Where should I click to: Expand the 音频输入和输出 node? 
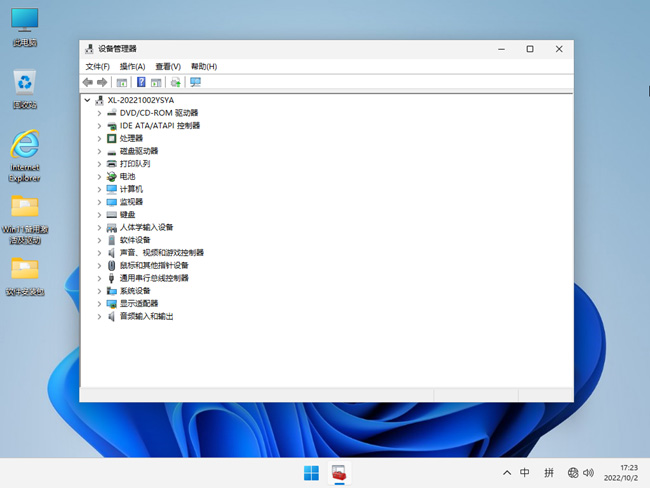pos(99,316)
